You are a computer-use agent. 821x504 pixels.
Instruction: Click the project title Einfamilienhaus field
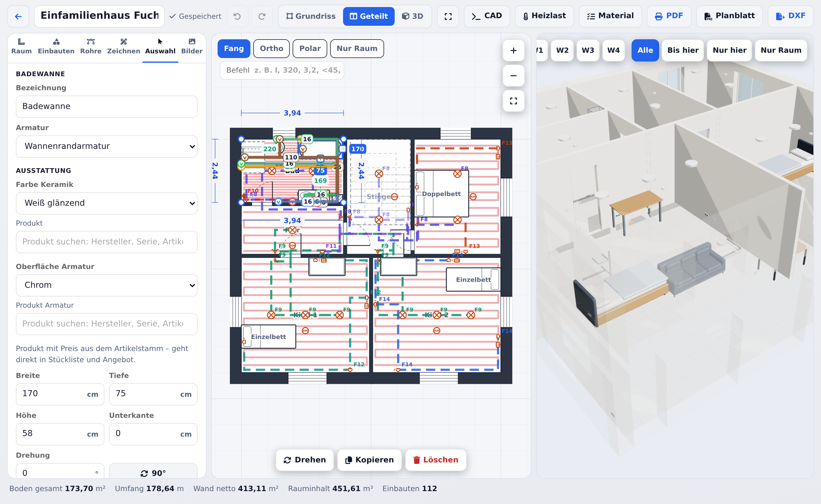point(99,16)
